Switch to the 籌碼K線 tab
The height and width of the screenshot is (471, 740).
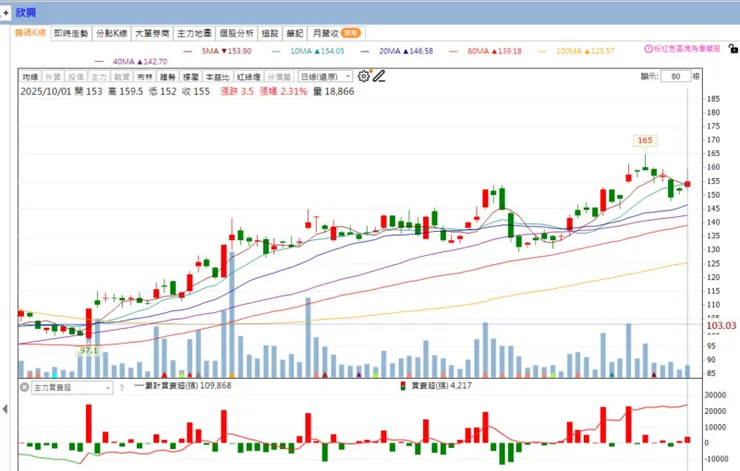[30, 33]
